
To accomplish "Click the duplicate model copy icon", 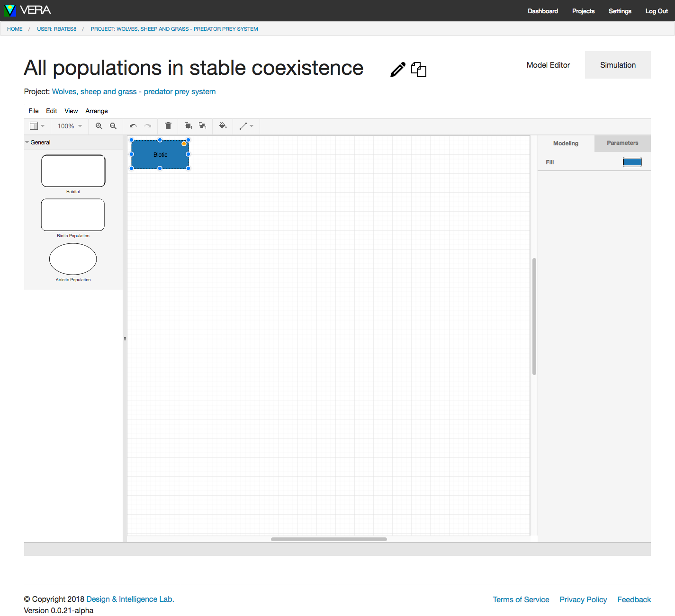I will (418, 70).
